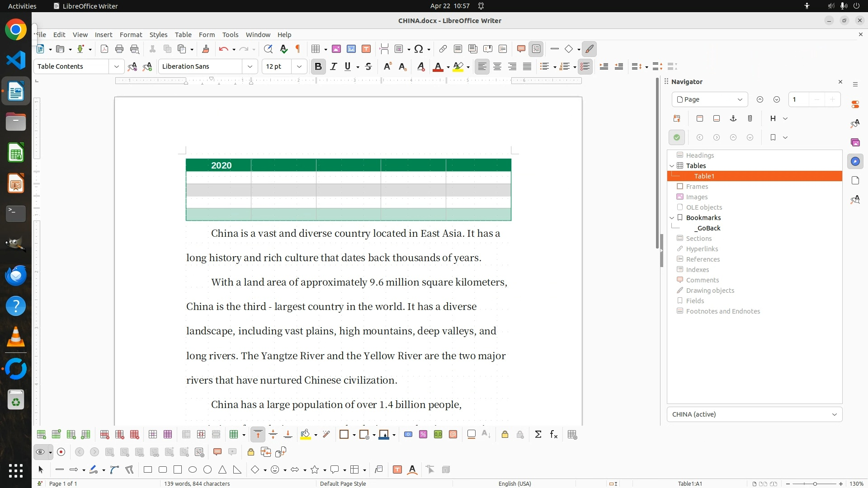The width and height of the screenshot is (868, 488).
Task: Toggle Italic formatting button
Action: (x=334, y=67)
